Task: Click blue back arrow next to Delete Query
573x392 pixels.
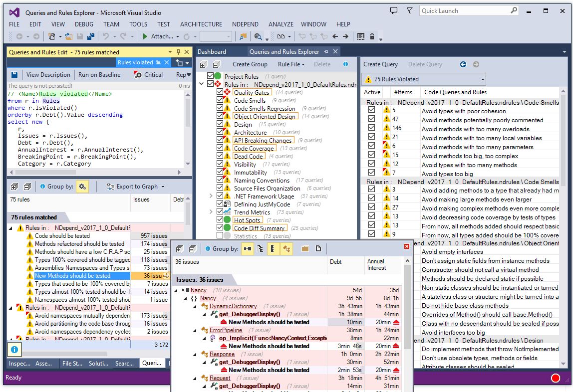Action: click(463, 64)
